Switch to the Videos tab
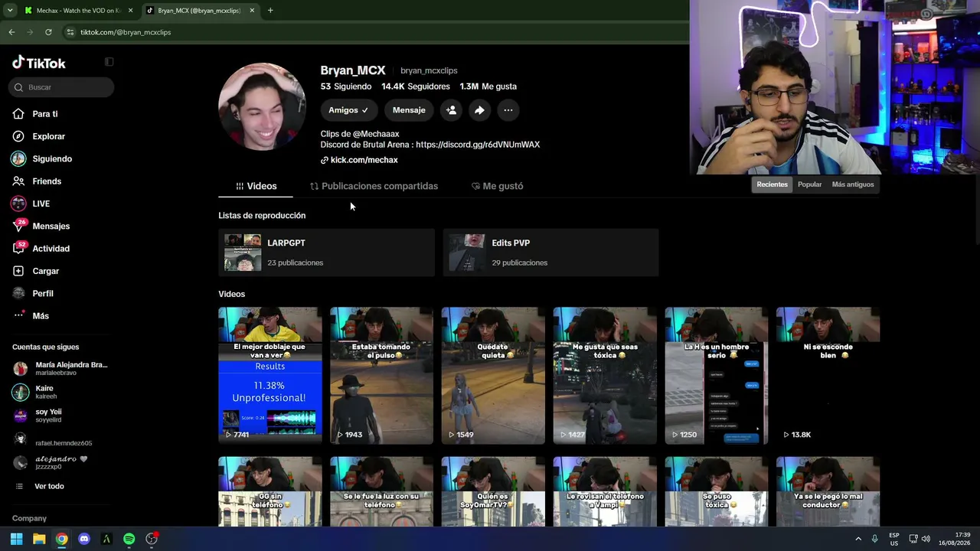 point(256,186)
